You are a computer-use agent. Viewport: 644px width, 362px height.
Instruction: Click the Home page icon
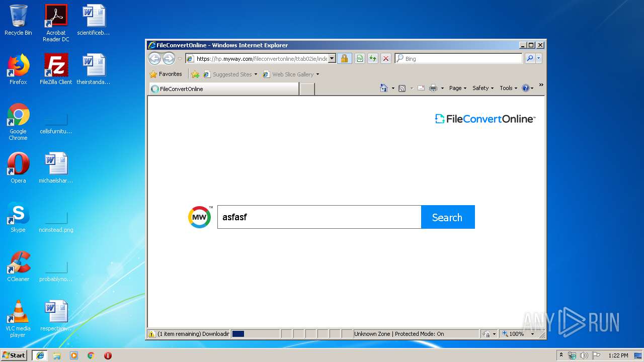[384, 88]
